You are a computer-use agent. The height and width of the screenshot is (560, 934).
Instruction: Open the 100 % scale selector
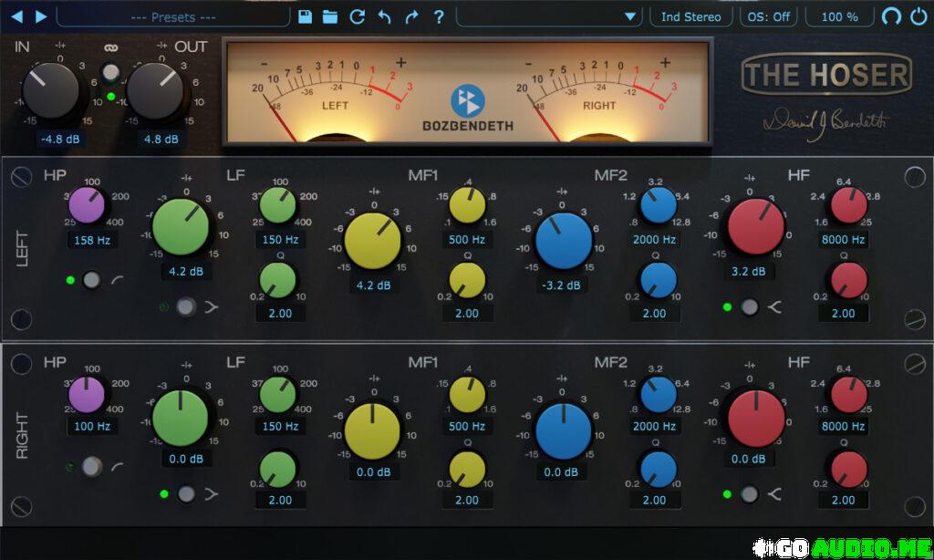(839, 17)
